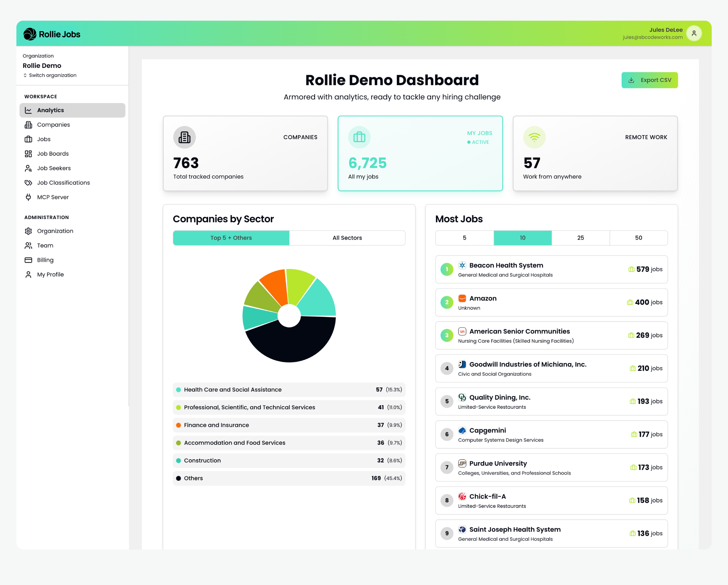
Task: Open MCP Server in sidebar
Action: (72, 197)
